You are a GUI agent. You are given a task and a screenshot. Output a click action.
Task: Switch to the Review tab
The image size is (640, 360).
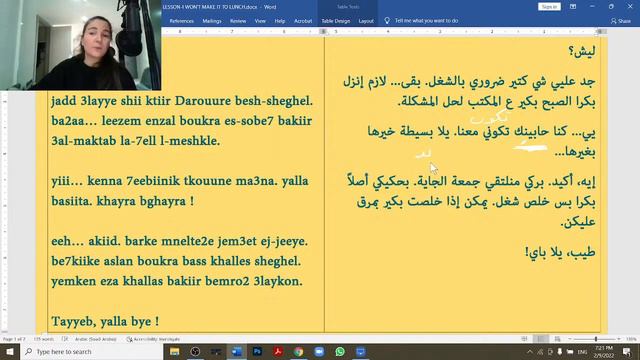[238, 21]
